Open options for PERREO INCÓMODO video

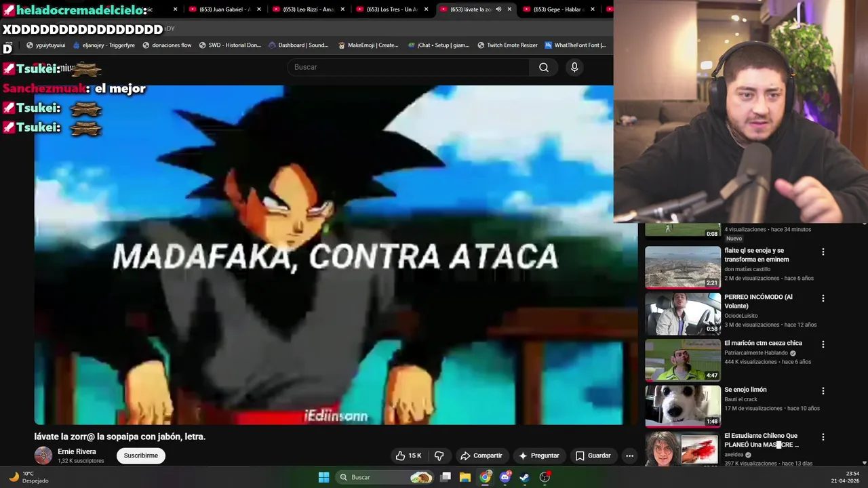[823, 298]
